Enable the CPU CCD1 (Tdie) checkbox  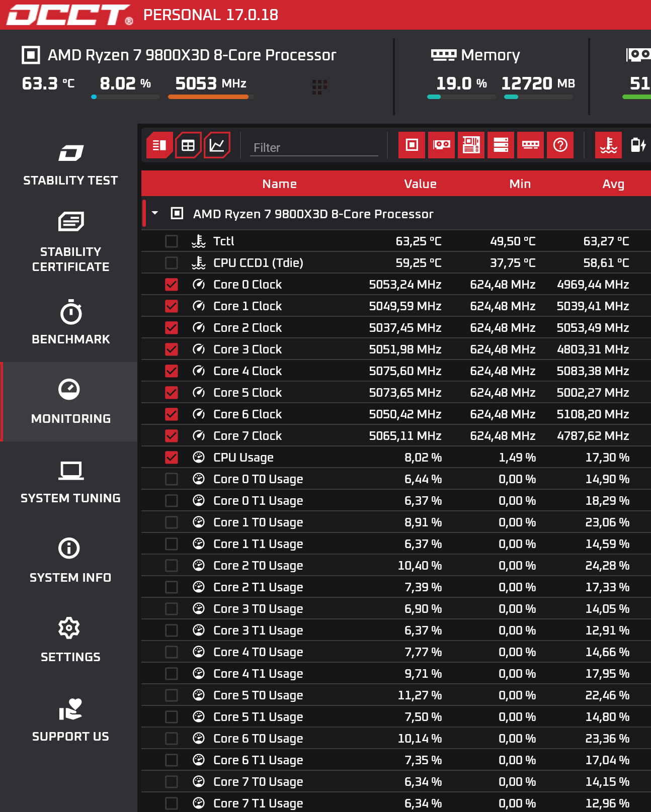172,263
